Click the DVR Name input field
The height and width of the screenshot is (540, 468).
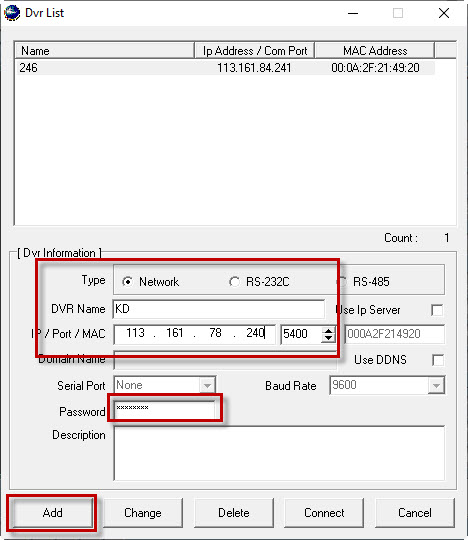tap(219, 309)
